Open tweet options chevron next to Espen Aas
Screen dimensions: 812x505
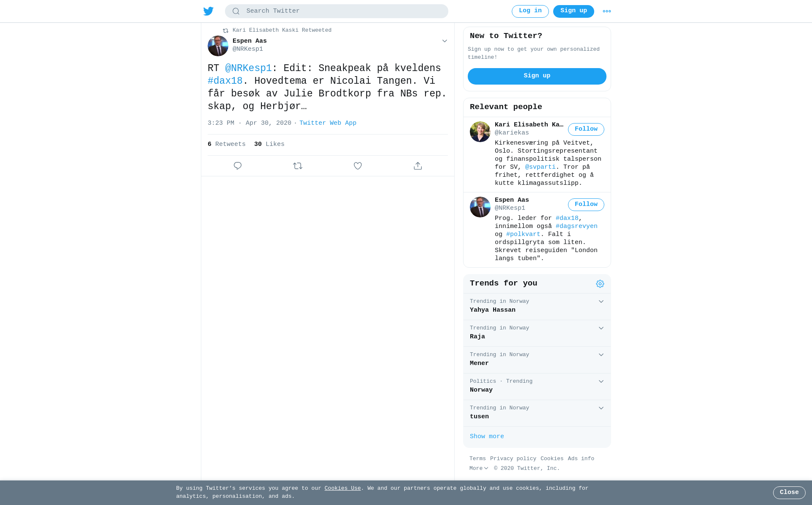coord(444,41)
